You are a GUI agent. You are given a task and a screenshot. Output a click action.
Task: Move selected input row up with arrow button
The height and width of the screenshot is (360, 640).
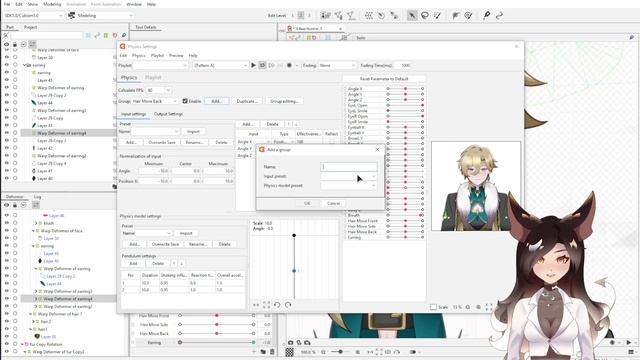coord(289,124)
